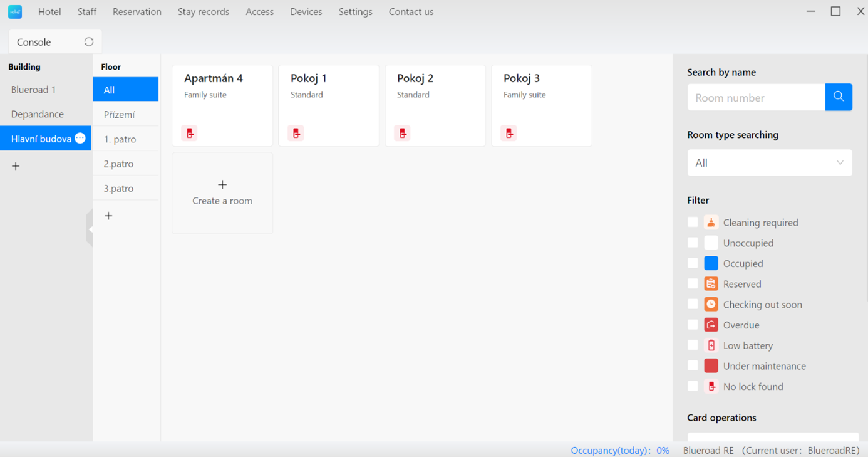The width and height of the screenshot is (868, 457).
Task: Click the app logo in title bar
Action: [15, 12]
